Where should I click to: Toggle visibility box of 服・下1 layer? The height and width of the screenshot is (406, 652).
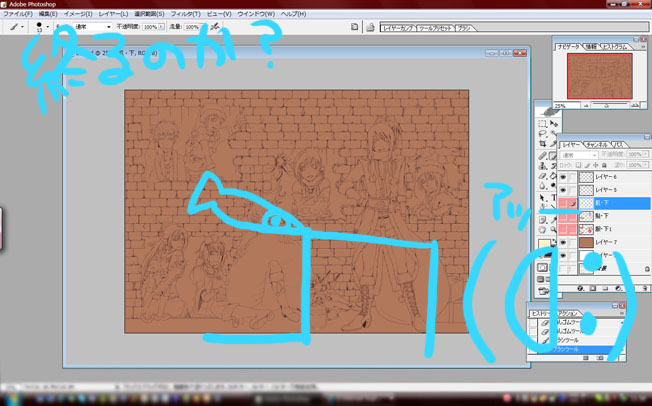[x=563, y=229]
